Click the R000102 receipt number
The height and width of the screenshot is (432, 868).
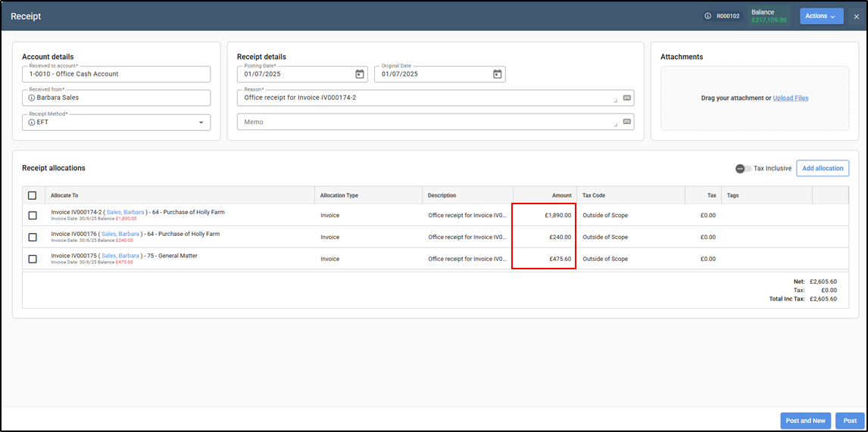(x=728, y=16)
